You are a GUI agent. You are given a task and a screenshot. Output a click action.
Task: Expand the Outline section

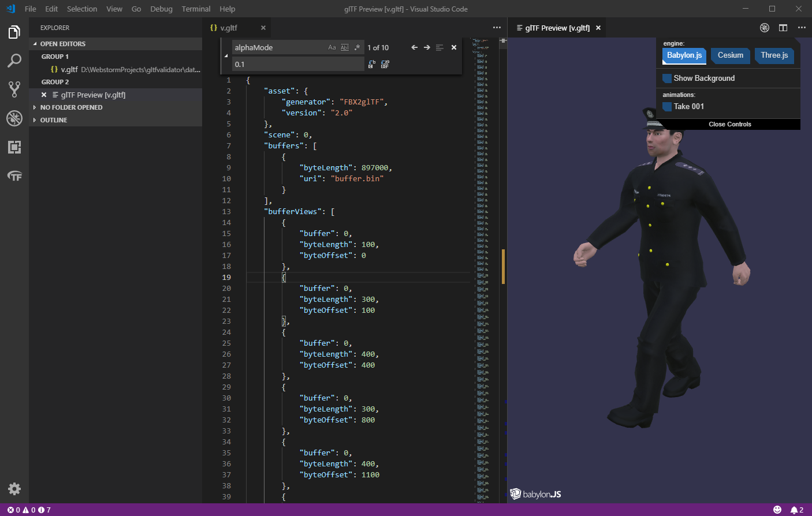[54, 120]
